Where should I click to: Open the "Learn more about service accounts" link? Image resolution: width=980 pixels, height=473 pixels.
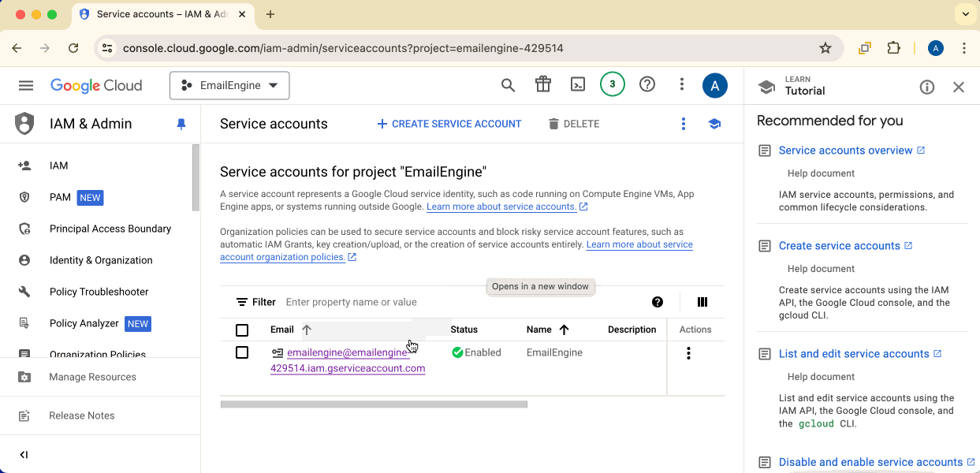pos(501,207)
